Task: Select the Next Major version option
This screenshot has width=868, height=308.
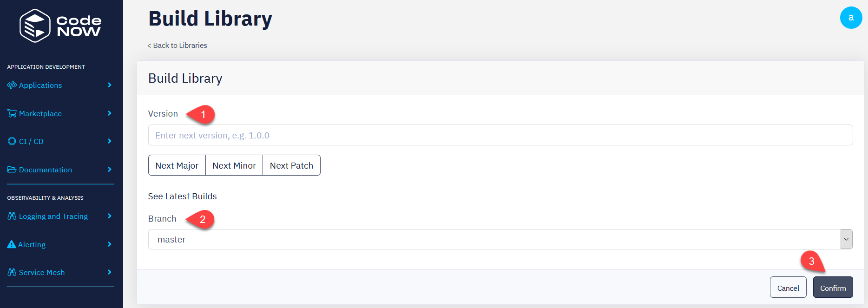Action: click(x=177, y=165)
